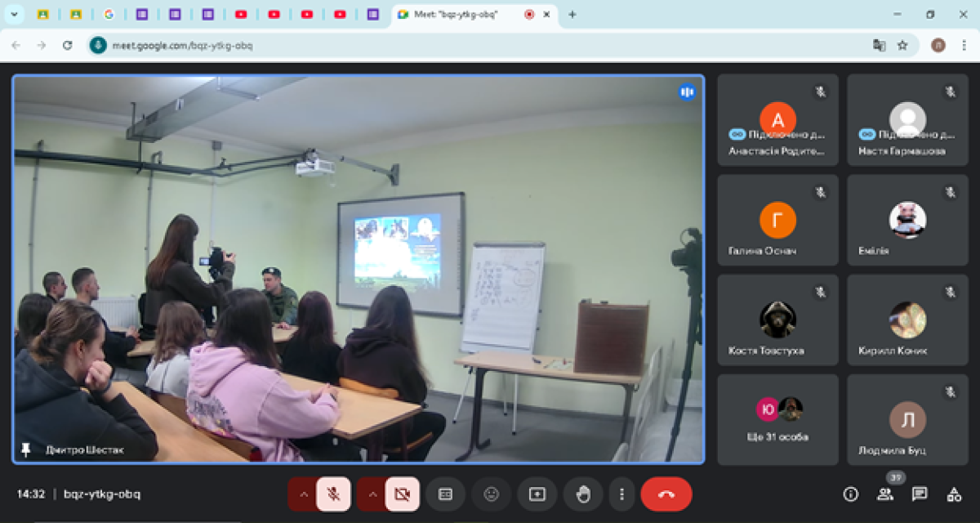Open a new browser tab

tap(572, 15)
